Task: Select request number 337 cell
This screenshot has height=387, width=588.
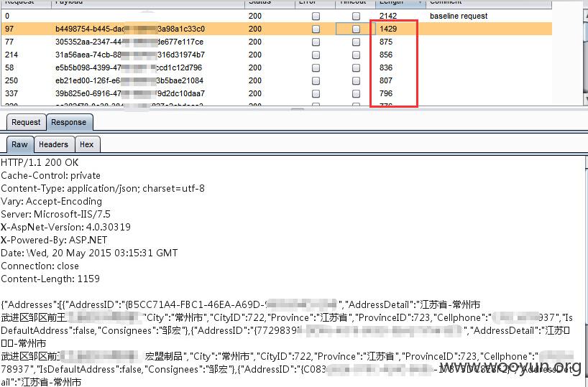Action: pos(12,93)
